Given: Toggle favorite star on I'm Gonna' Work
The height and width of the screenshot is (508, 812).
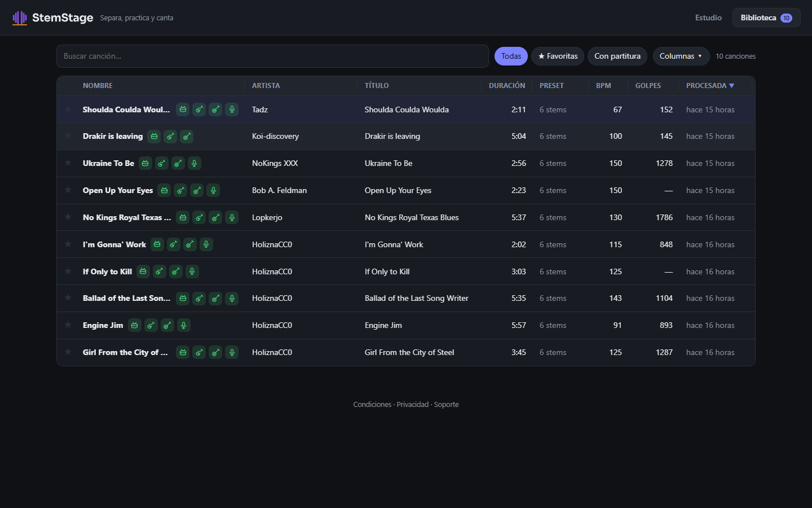Looking at the screenshot, I should pos(68,244).
